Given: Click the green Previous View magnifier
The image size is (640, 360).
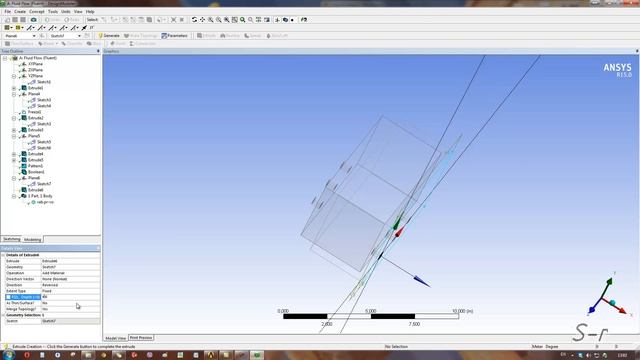Looking at the screenshot, I should (x=242, y=20).
